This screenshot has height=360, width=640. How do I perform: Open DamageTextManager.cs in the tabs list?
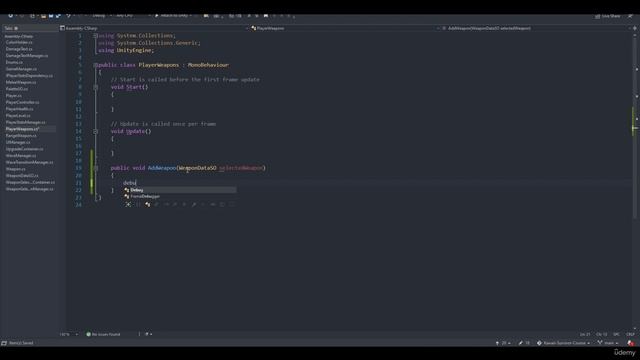click(27, 56)
